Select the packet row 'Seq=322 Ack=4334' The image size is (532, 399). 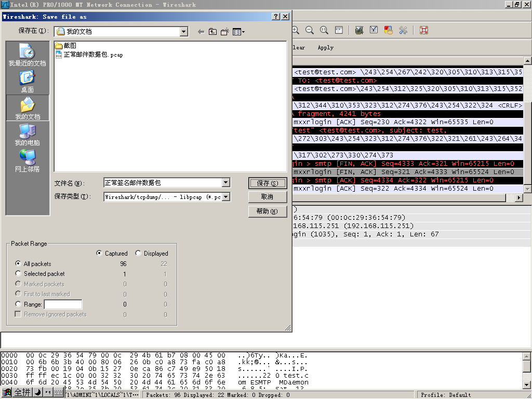pos(408,188)
